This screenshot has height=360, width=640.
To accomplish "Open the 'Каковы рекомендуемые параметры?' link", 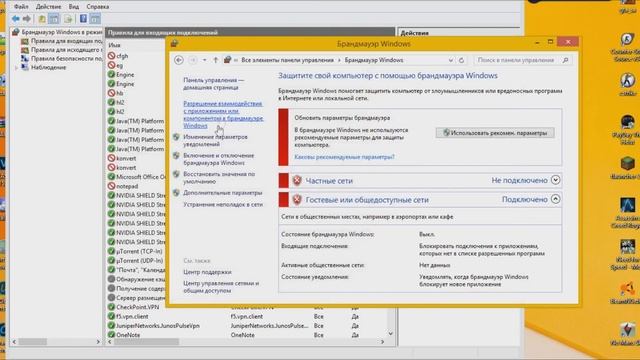I will [344, 157].
